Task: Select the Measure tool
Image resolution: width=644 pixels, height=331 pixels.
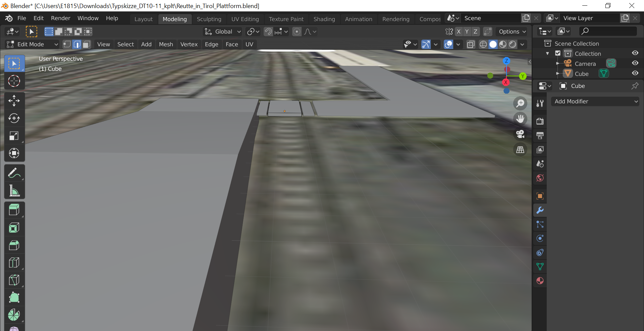Action: [14, 191]
